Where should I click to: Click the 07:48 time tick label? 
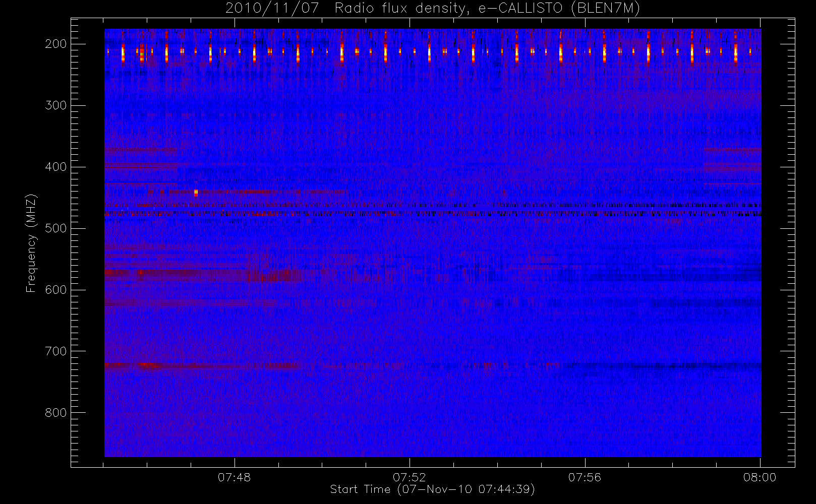235,477
